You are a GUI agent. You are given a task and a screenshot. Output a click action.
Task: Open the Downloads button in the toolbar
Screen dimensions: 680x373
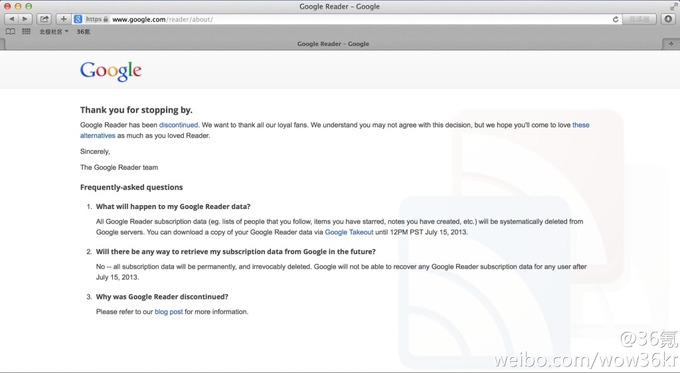click(x=668, y=19)
